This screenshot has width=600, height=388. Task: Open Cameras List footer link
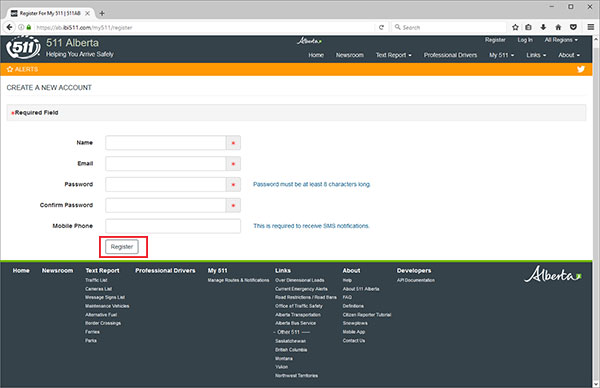coord(98,289)
